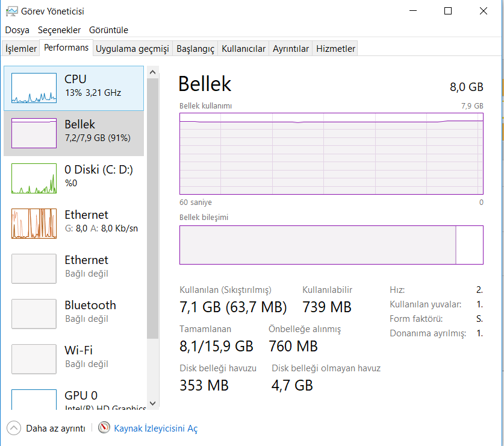Select the CPU usage graph thumbnail
This screenshot has height=446, width=504.
(x=34, y=88)
